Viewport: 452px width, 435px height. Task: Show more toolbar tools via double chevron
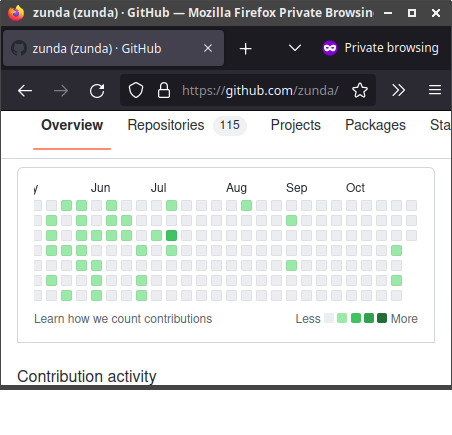pyautogui.click(x=399, y=90)
